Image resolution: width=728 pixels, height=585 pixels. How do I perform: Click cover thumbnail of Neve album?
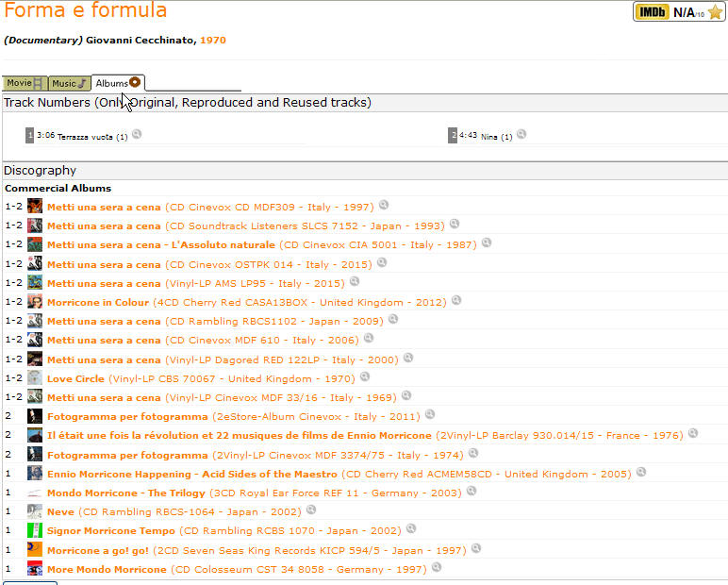pos(35,511)
